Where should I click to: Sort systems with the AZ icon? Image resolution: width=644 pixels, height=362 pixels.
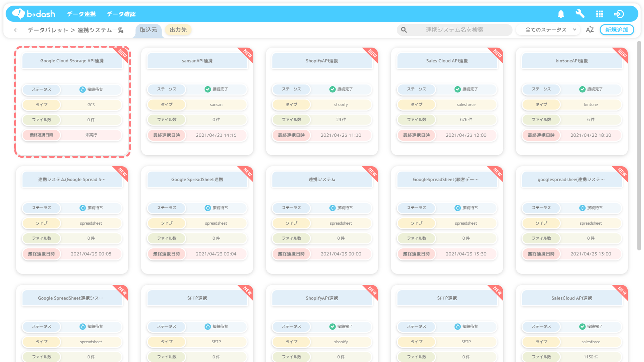click(590, 30)
